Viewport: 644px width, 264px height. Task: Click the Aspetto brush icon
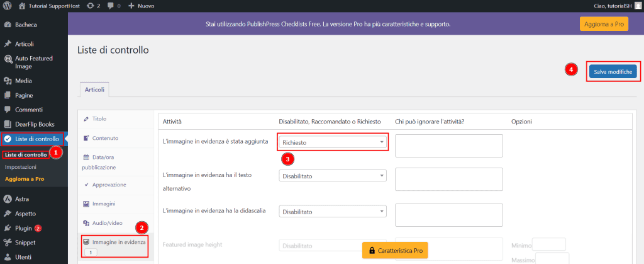pos(8,214)
